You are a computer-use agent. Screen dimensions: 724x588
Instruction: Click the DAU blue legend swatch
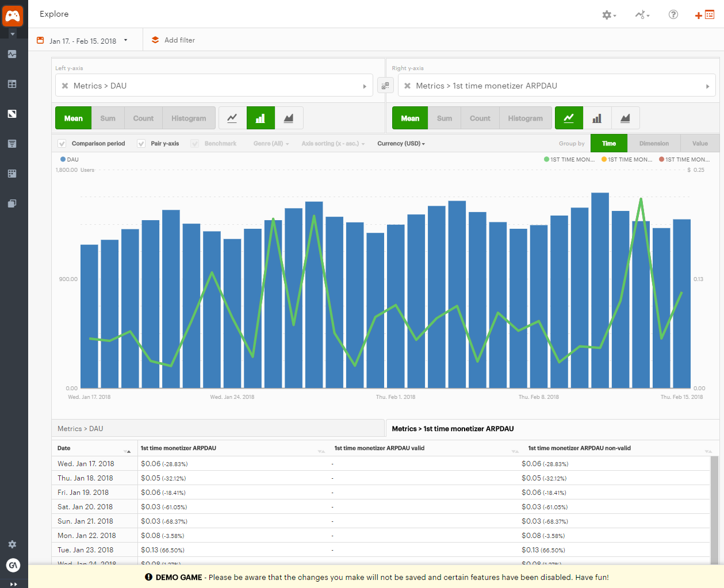click(x=63, y=160)
